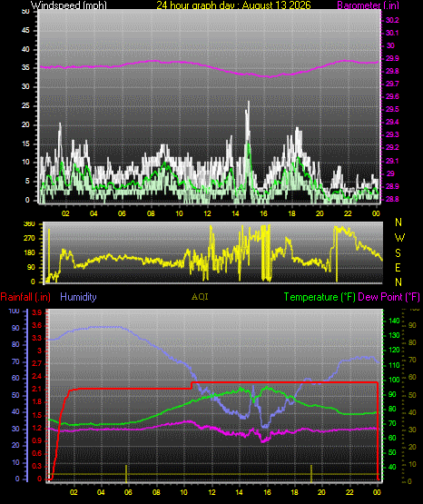Click the Humidity legend label

[78, 297]
